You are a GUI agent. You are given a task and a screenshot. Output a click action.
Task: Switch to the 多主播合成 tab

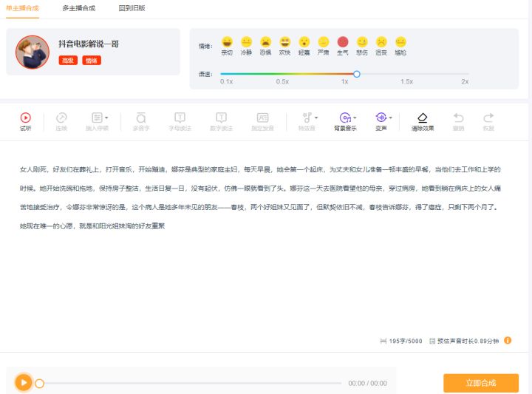point(79,8)
